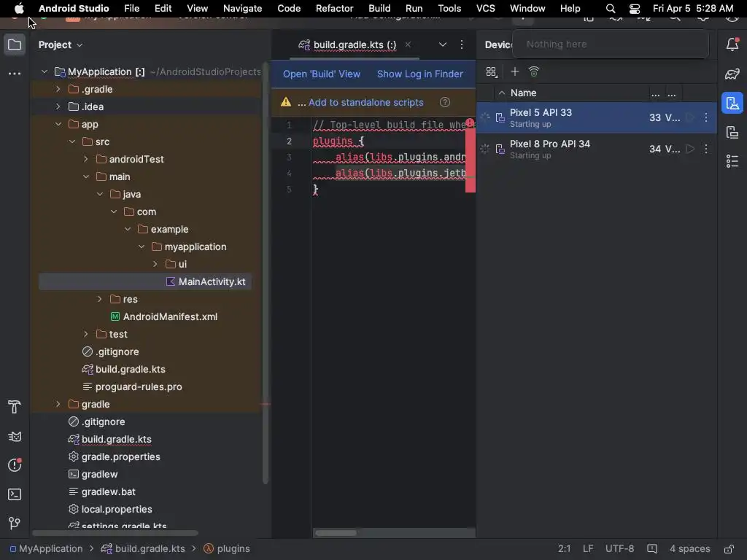Expand the androidTest folder
This screenshot has width=747, height=560.
pos(86,160)
